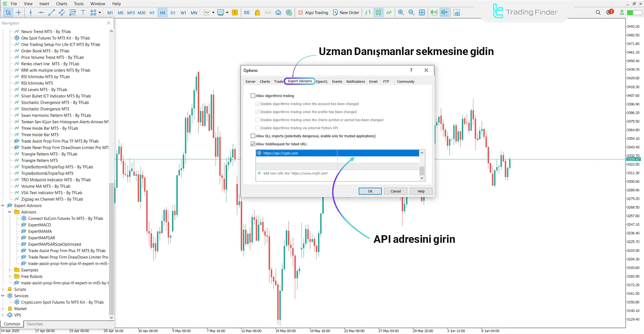Click the URL list scrollbar thumb
Image resolution: width=644 pixels, height=334 pixels.
click(422, 170)
